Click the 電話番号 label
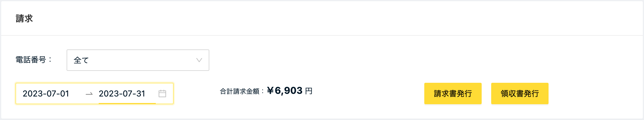This screenshot has width=644, height=120. [x=31, y=60]
